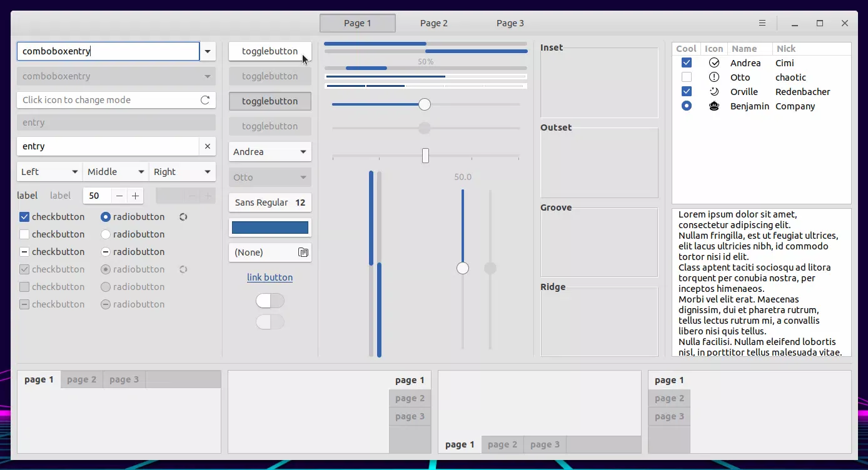
Task: Open the comboboxentry dropdown arrow
Action: (x=208, y=51)
